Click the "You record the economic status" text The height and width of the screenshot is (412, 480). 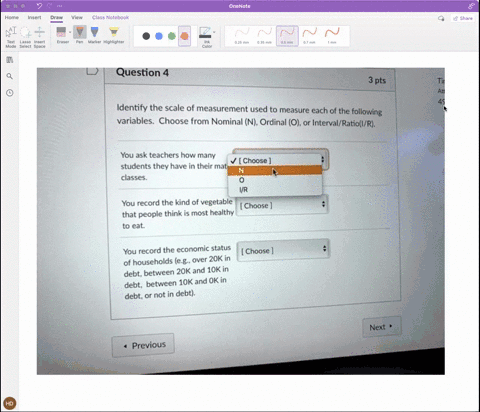177,250
